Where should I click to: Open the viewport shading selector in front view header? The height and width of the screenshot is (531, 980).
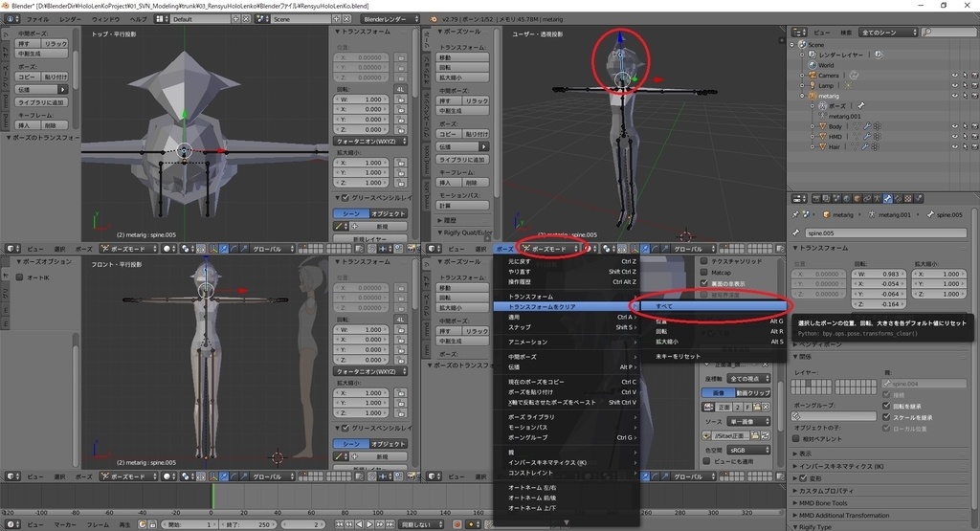(168, 476)
